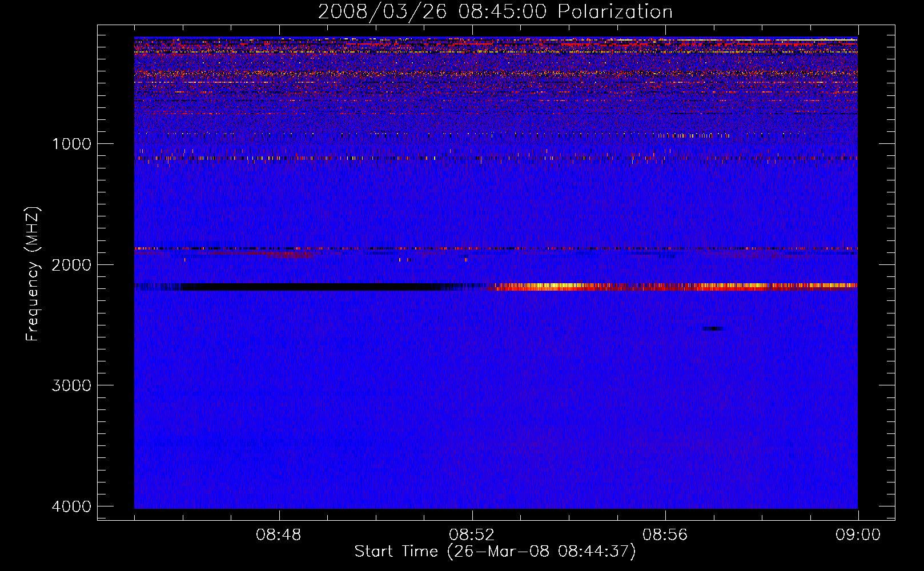Click the 'Frequency (MHZ)' axis label
This screenshot has width=924, height=571.
[x=33, y=274]
